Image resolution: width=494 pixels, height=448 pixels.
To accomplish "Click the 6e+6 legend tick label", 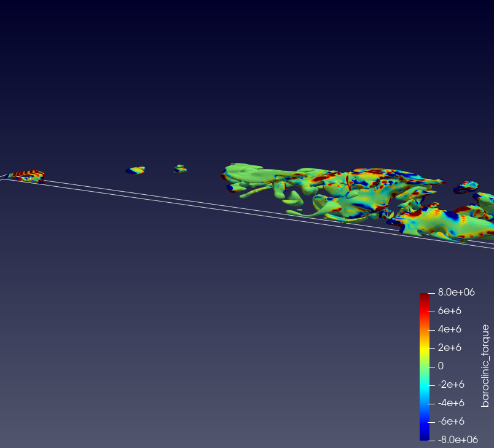I will tap(449, 311).
